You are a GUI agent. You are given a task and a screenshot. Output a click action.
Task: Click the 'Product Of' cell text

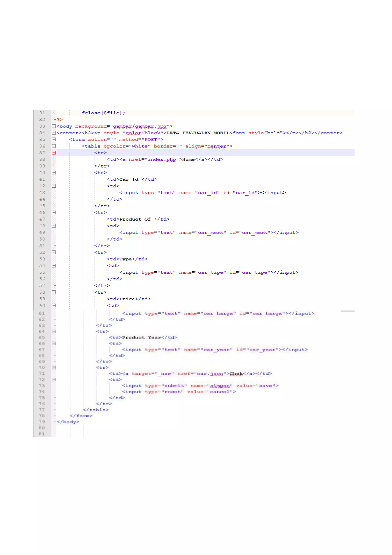pyautogui.click(x=135, y=219)
